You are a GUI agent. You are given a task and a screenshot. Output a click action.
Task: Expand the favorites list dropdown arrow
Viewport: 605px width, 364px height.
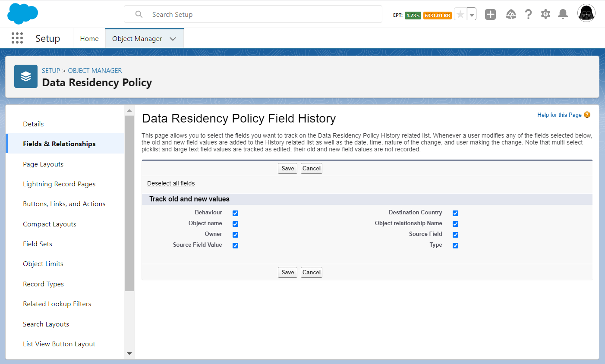472,15
